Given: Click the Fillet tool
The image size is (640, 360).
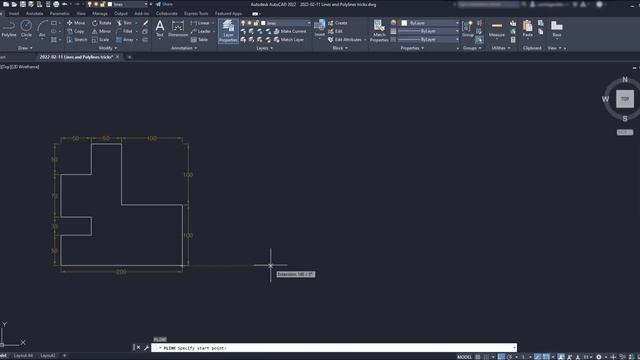Looking at the screenshot, I should [124, 31].
